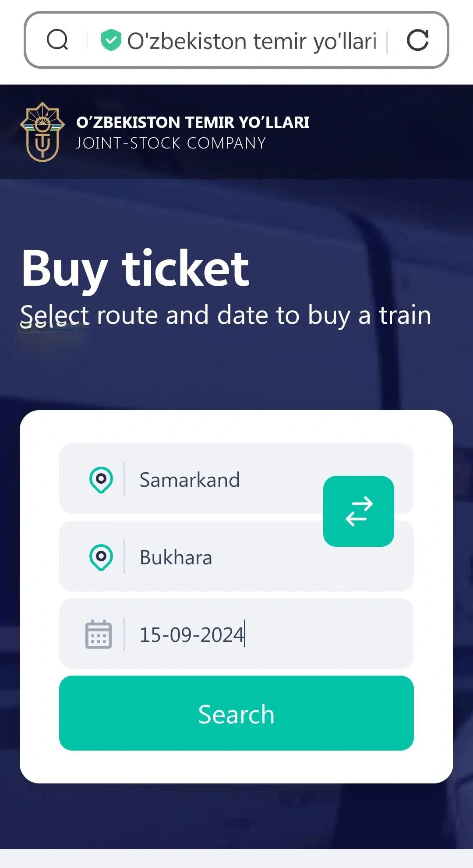
Task: Reload the page with the refresh icon
Action: pyautogui.click(x=417, y=40)
